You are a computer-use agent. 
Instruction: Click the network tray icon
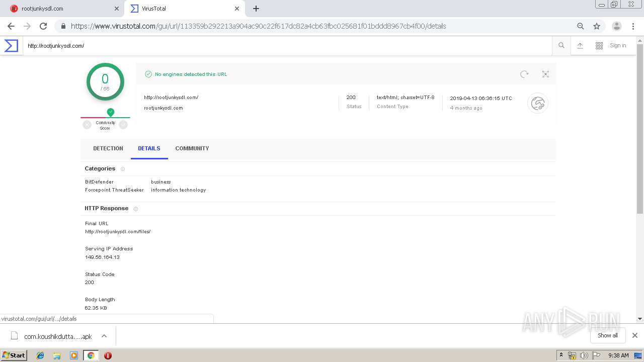click(x=572, y=355)
